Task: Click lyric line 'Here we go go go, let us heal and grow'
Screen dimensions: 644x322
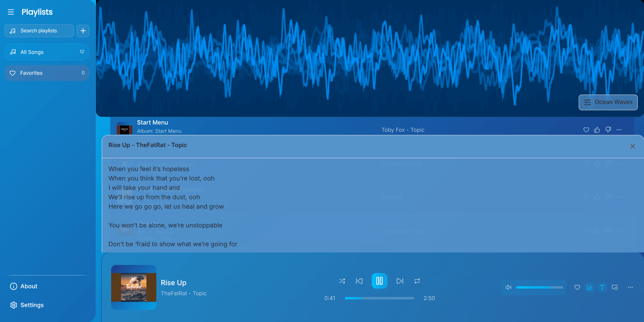Action: click(166, 207)
